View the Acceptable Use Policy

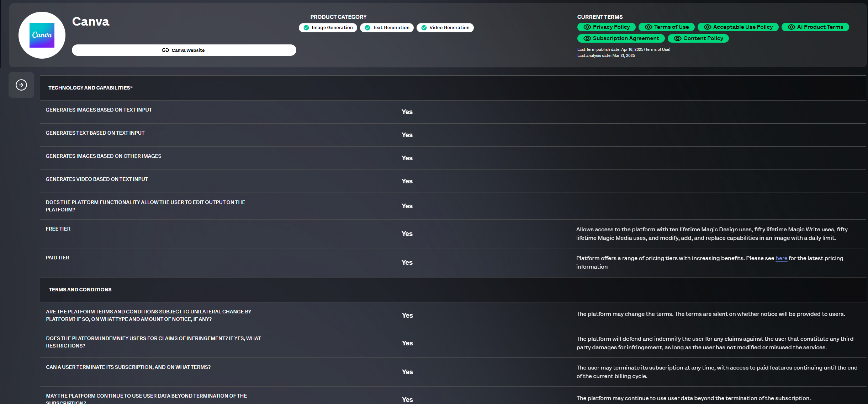pos(738,27)
